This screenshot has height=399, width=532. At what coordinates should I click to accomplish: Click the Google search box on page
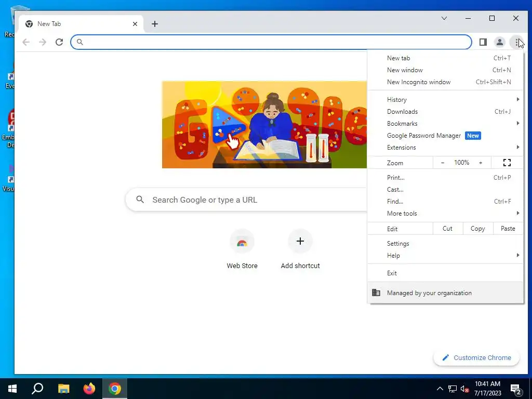tap(246, 200)
